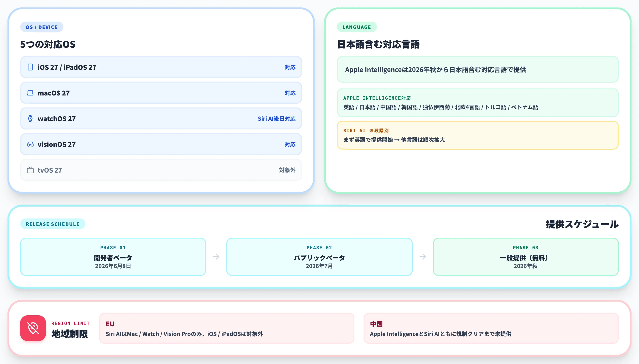Image resolution: width=639 pixels, height=364 pixels.
Task: Click 対応 status in the visionOS 27 row
Action: click(x=290, y=145)
